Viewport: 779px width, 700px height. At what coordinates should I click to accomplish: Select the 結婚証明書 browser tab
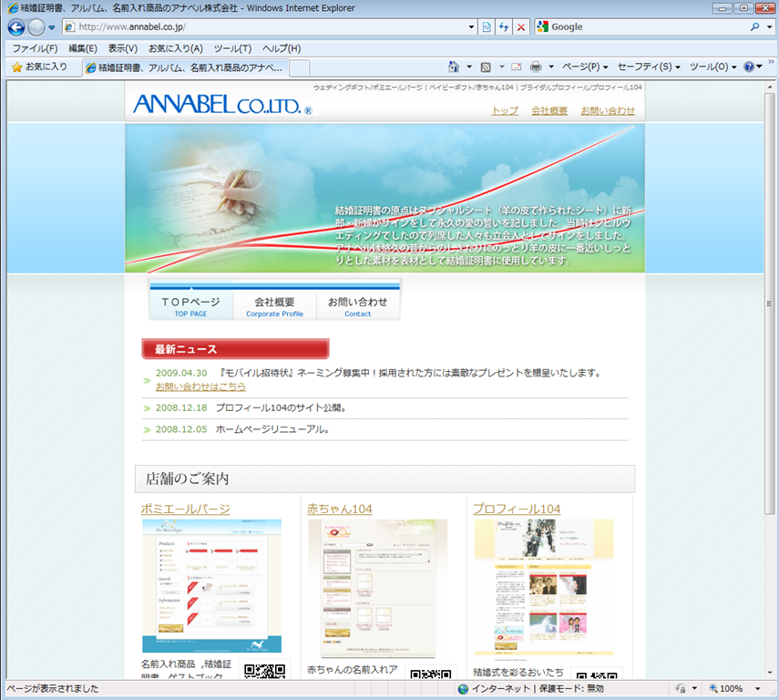click(x=185, y=67)
